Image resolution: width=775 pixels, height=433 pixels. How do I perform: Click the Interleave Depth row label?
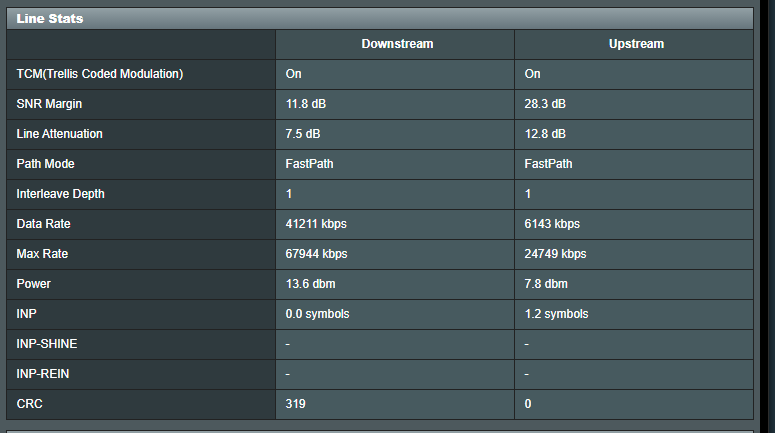point(60,194)
